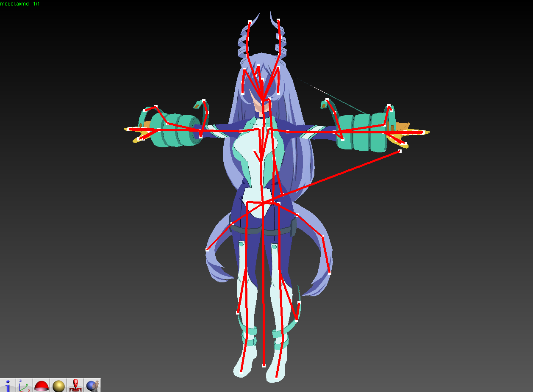The height and width of the screenshot is (392, 533).
Task: Toggle the red skeleton figure icon
Action: click(75, 385)
